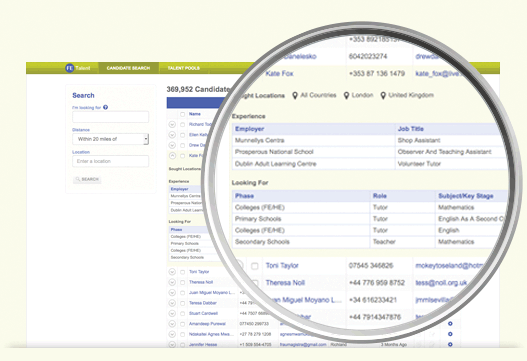Screen dimensions: 527x361
Task: Expand Ellen's candidate row with its chevron
Action: (172, 135)
